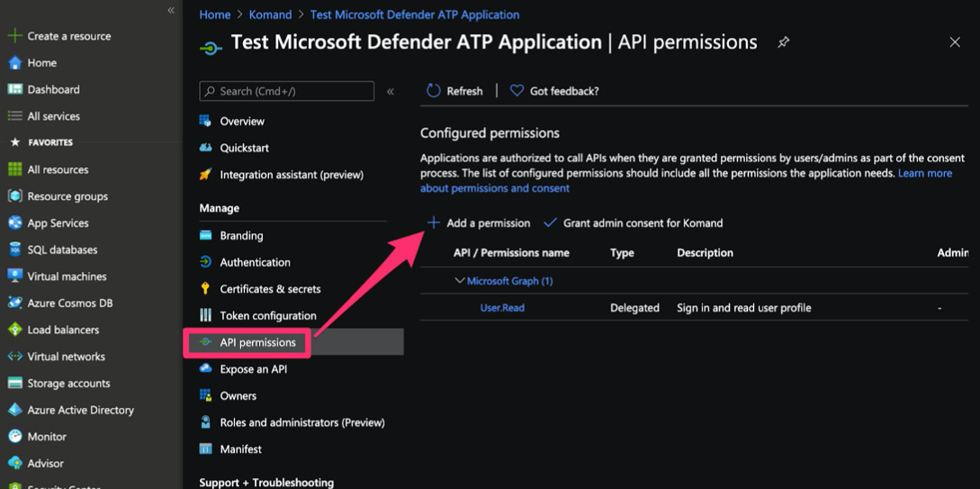The height and width of the screenshot is (489, 980).
Task: Click the Overview icon in app menu
Action: coord(205,121)
